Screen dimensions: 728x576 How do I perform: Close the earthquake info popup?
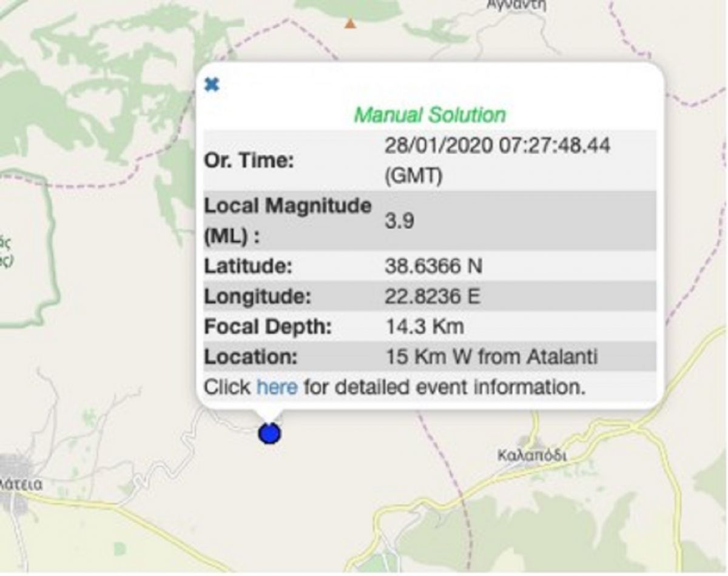(x=211, y=85)
